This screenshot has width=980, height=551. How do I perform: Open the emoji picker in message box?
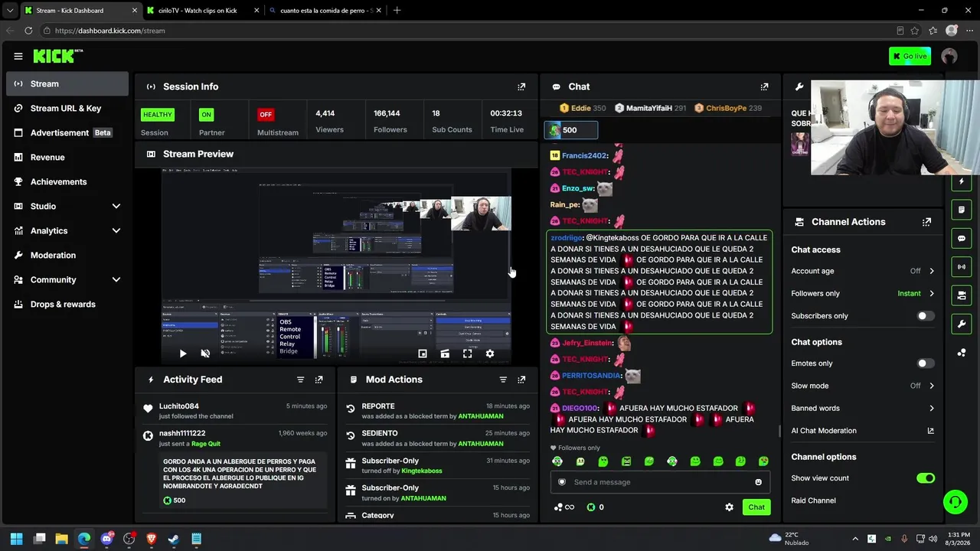759,482
